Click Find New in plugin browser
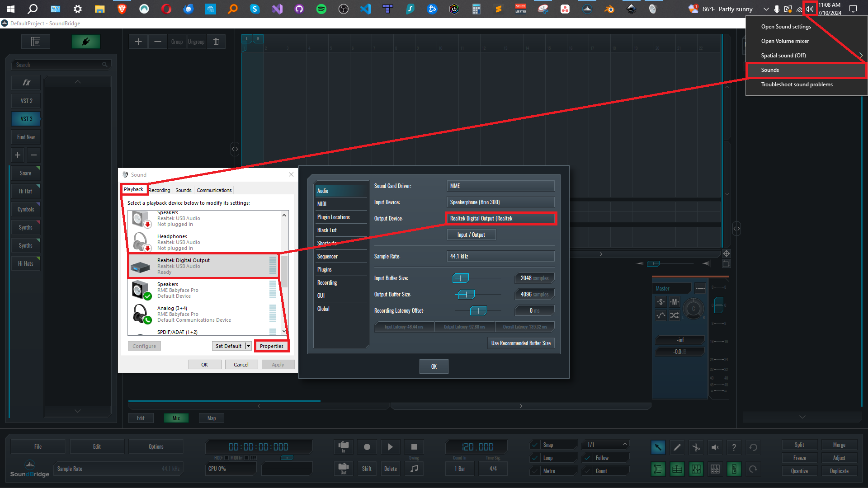Screen dimensions: 868x488 pos(26,137)
